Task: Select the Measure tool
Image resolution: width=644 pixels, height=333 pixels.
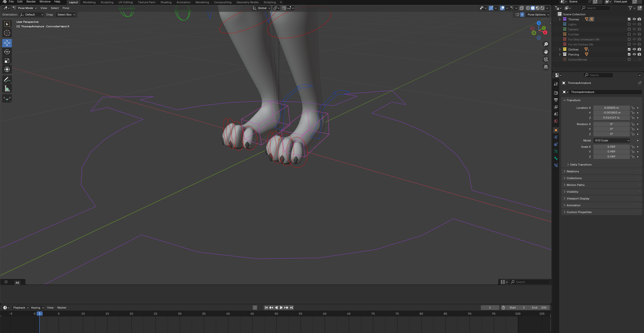Action: click(x=7, y=88)
